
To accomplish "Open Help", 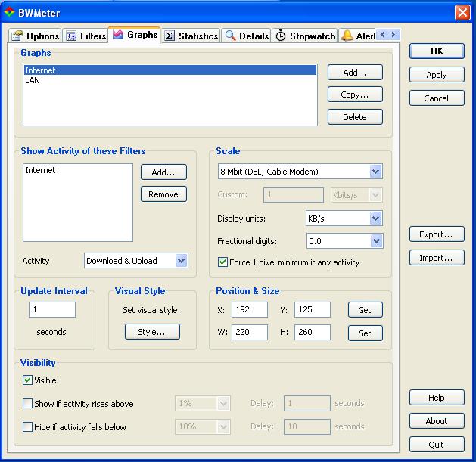I will tap(437, 398).
